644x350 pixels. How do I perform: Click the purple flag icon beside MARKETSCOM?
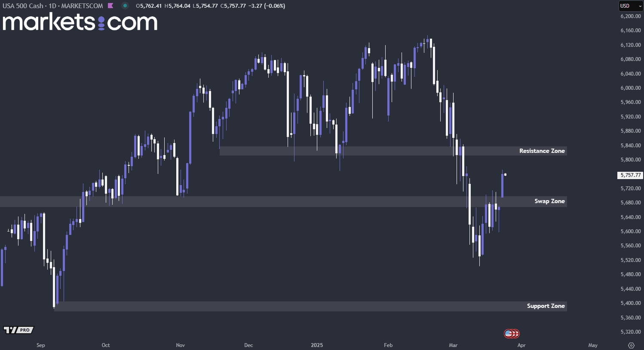[x=110, y=6]
